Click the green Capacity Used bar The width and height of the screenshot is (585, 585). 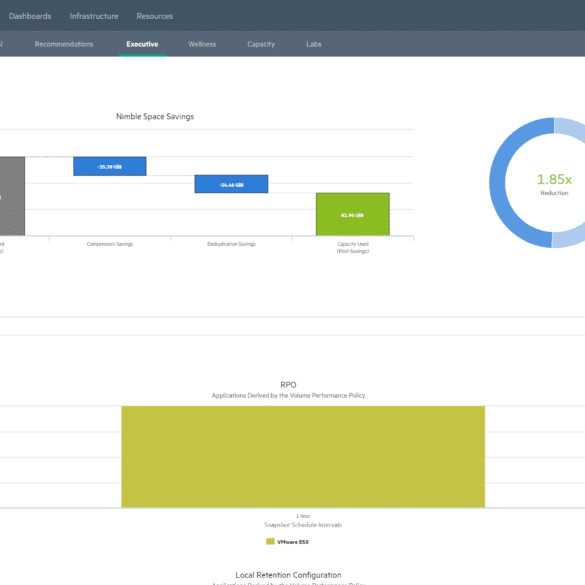click(353, 214)
